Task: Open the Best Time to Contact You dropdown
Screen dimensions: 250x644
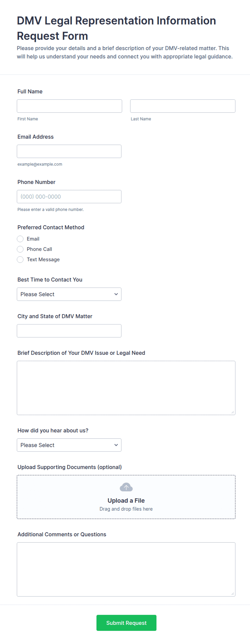Action: point(69,294)
